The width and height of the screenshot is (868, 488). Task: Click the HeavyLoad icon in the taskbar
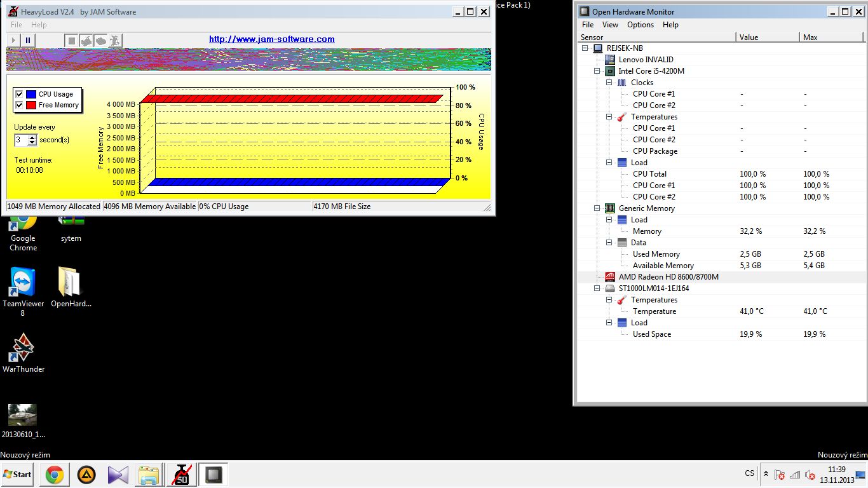180,475
